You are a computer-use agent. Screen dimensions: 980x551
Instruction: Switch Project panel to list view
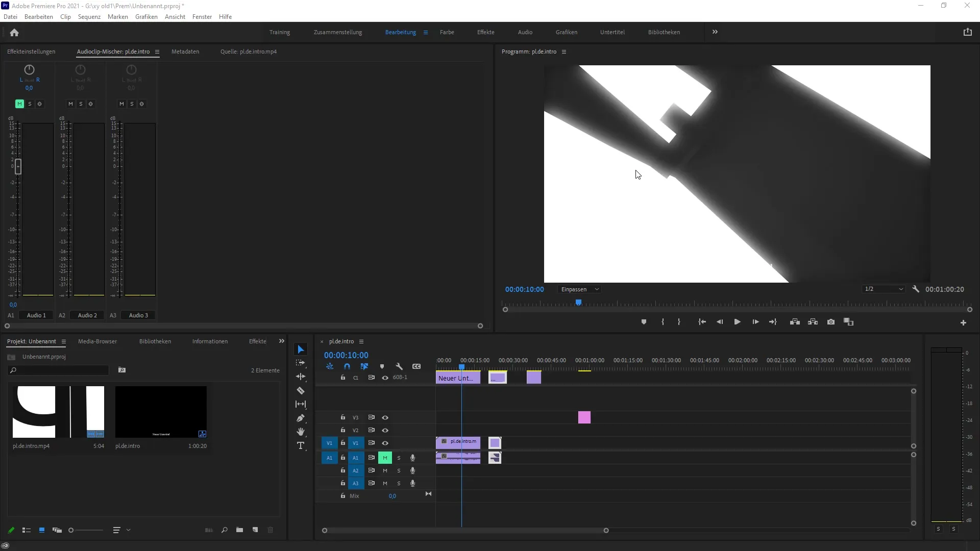click(27, 530)
